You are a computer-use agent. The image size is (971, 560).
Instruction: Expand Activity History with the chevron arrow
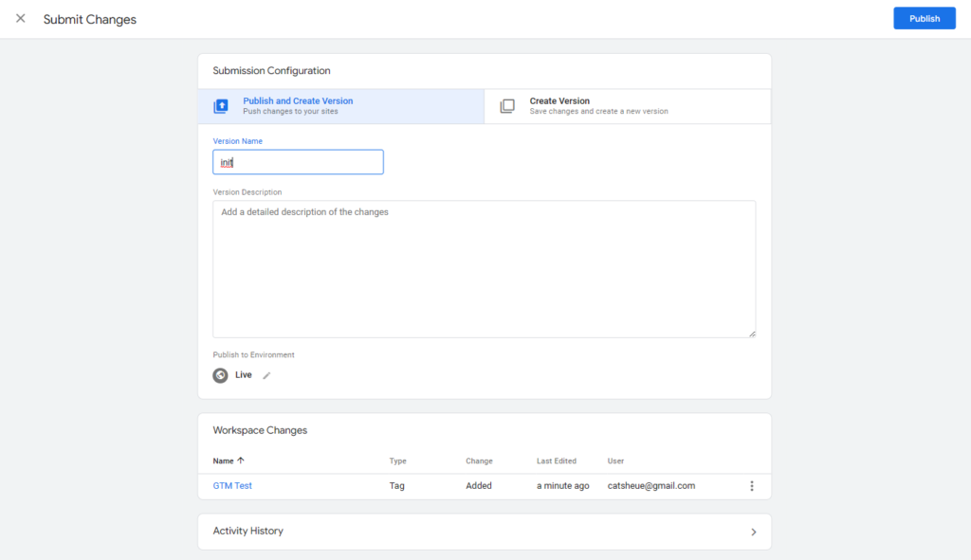(x=754, y=532)
